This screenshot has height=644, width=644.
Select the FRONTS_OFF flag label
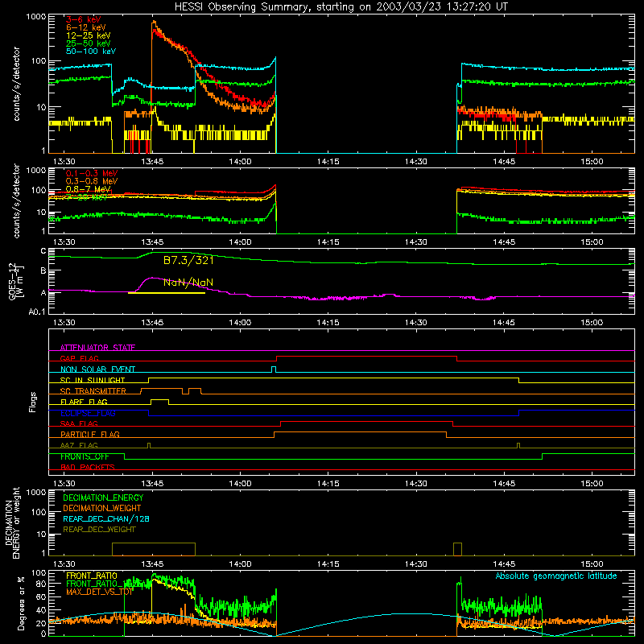85,456
